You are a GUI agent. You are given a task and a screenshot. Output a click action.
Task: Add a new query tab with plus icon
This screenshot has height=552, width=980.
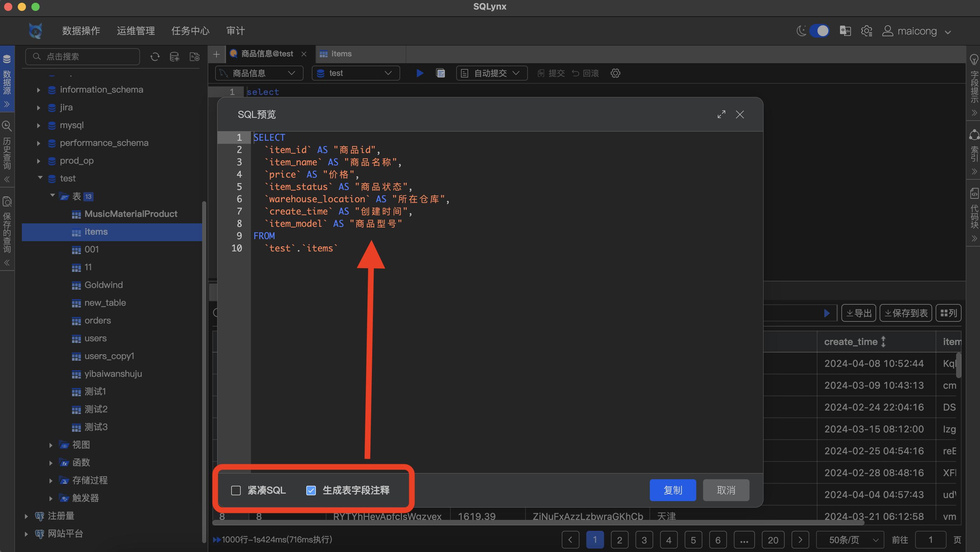tap(216, 54)
